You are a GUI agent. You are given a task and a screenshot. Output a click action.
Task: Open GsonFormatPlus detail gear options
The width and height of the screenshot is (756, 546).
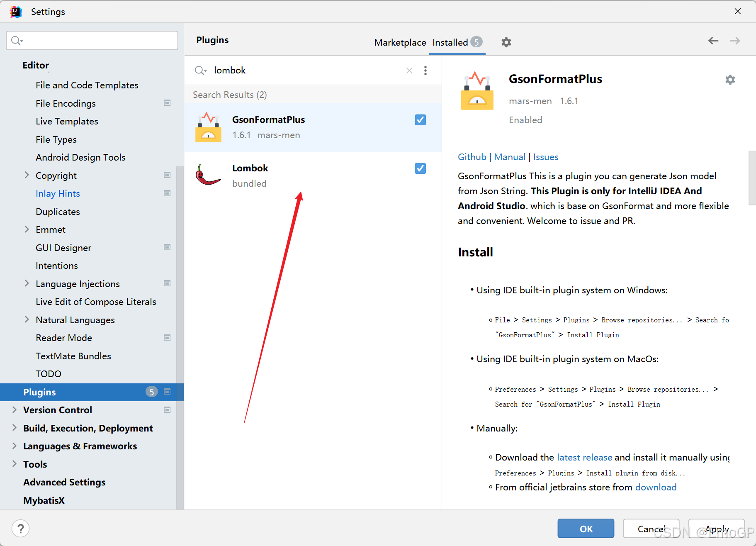[x=730, y=80]
